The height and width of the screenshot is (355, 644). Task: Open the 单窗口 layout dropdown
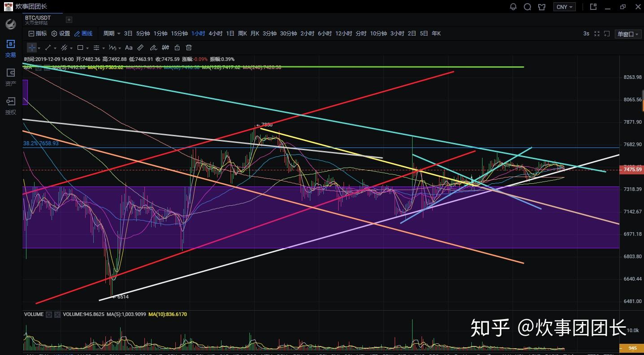pyautogui.click(x=628, y=34)
